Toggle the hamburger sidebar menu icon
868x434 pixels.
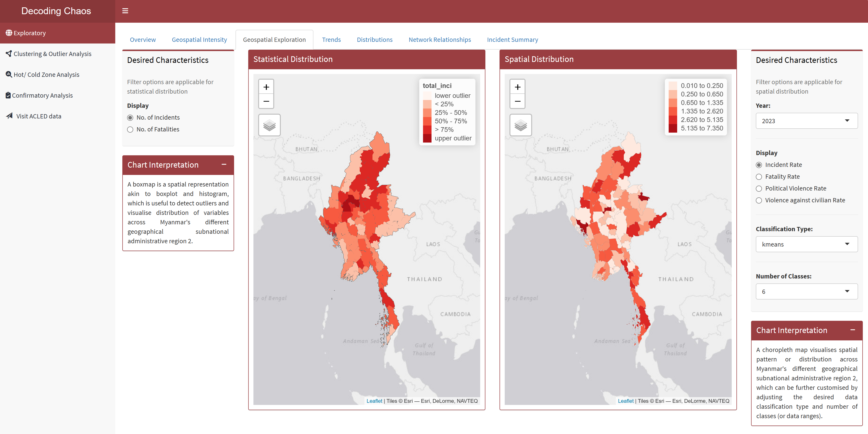click(x=125, y=11)
